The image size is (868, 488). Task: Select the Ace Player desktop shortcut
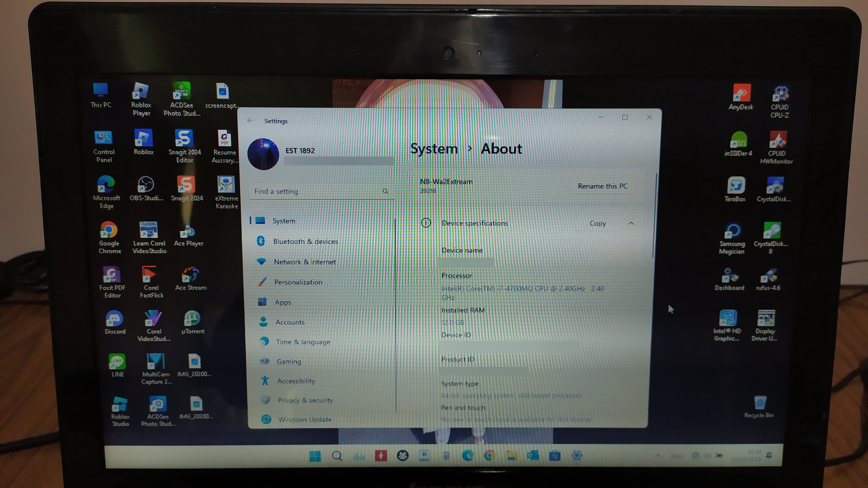188,235
